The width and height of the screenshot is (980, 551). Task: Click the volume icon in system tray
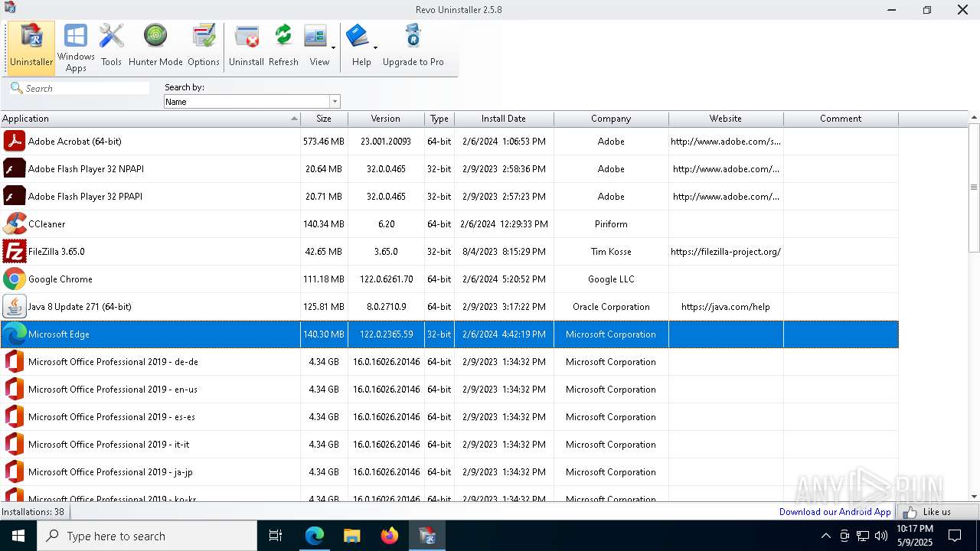(x=881, y=536)
